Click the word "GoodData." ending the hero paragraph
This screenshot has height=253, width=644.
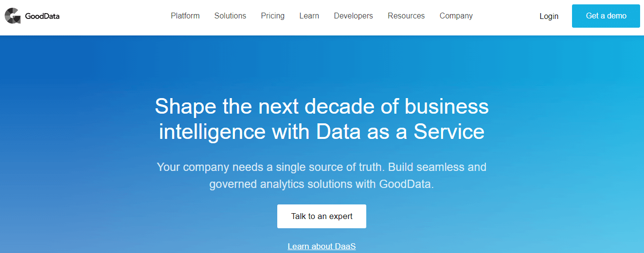(407, 185)
